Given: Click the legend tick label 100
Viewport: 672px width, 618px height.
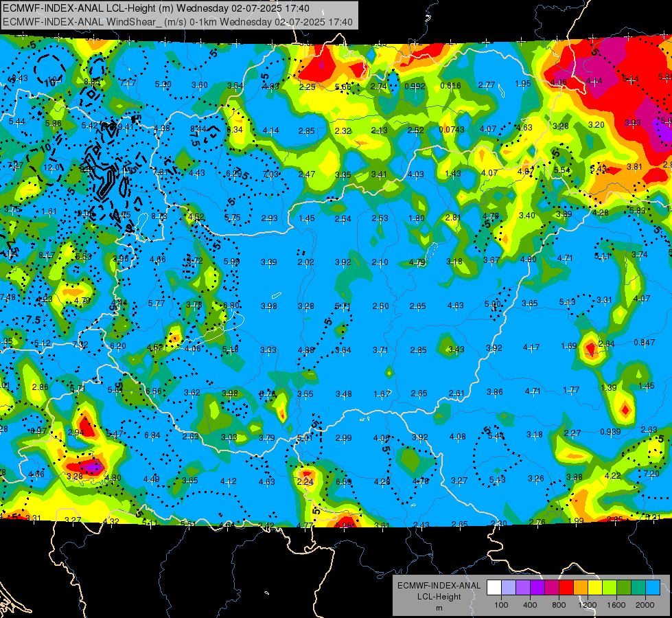Looking at the screenshot, I should tap(501, 605).
